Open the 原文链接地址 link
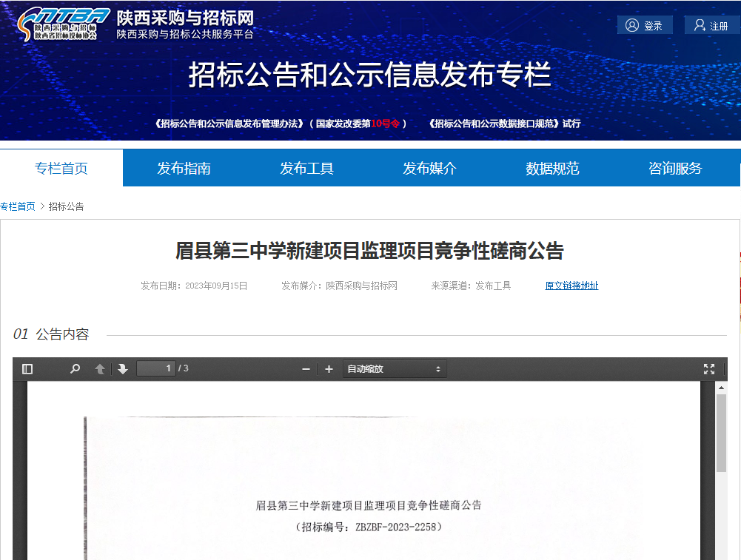Image resolution: width=741 pixels, height=560 pixels. [571, 286]
